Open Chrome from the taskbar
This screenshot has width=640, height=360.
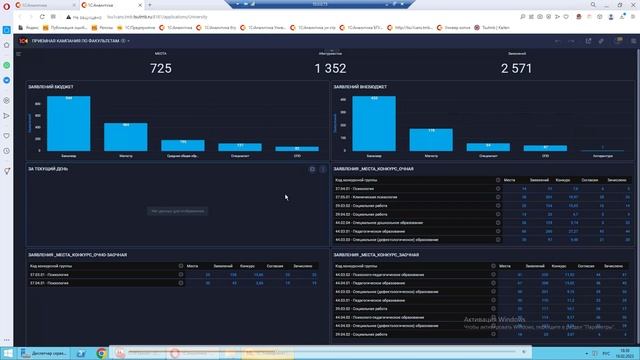click(101, 353)
